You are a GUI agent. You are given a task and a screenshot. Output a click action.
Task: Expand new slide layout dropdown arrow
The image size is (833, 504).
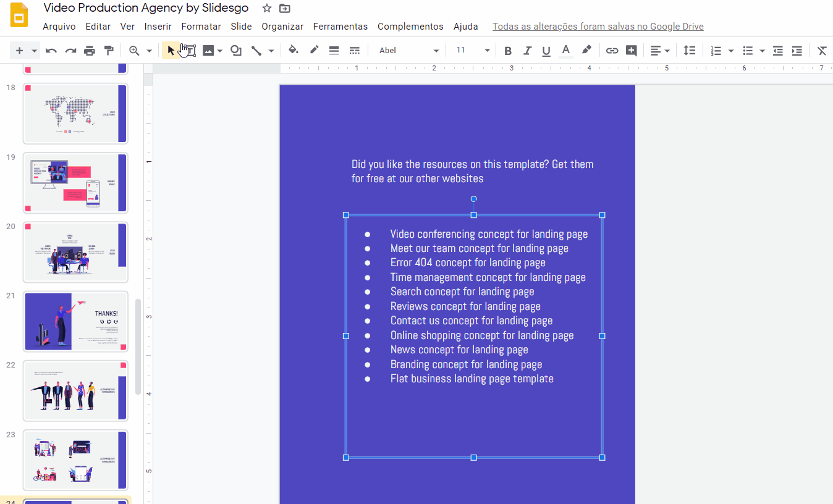pos(35,51)
